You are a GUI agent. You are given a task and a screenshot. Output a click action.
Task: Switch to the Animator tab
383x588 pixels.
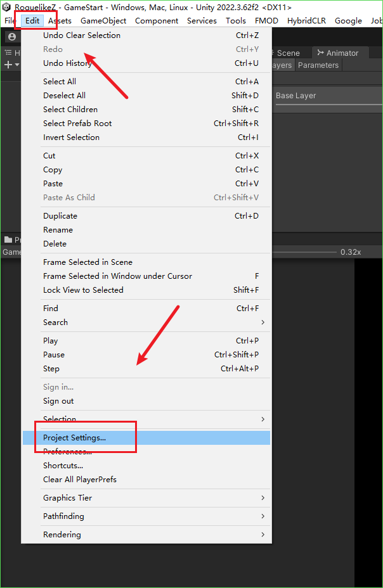(337, 53)
